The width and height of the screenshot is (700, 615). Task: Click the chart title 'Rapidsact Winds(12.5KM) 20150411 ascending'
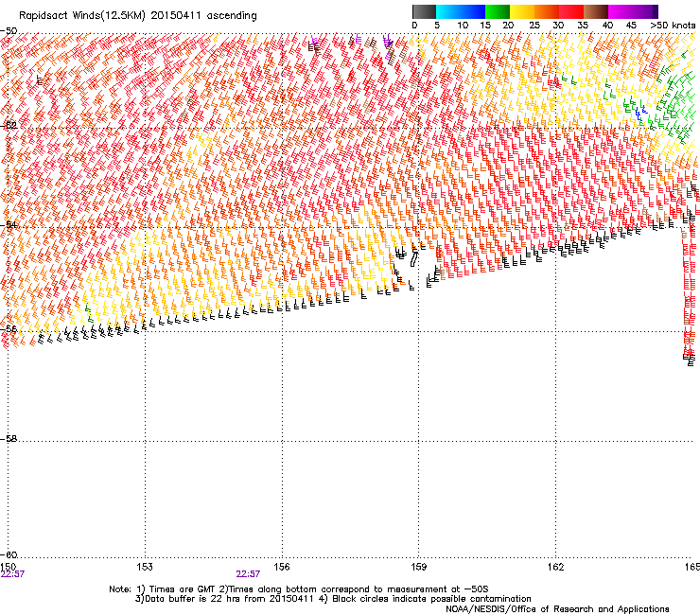138,16
